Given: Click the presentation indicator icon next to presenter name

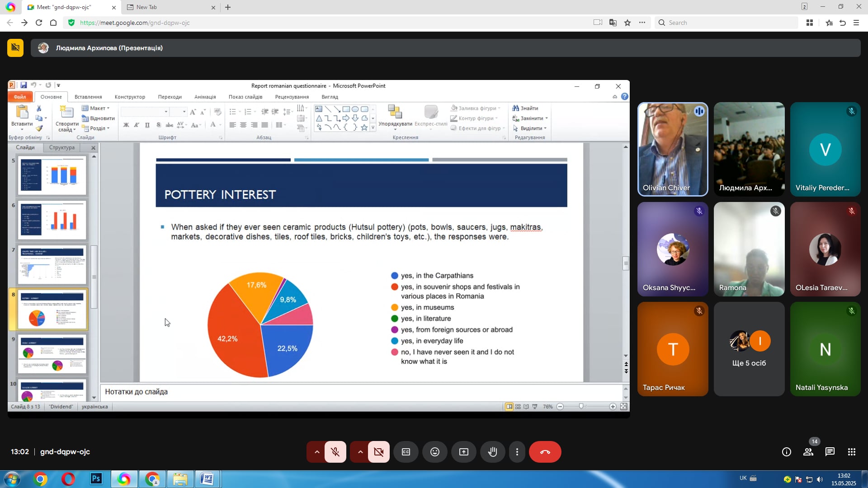Looking at the screenshot, I should [x=15, y=47].
